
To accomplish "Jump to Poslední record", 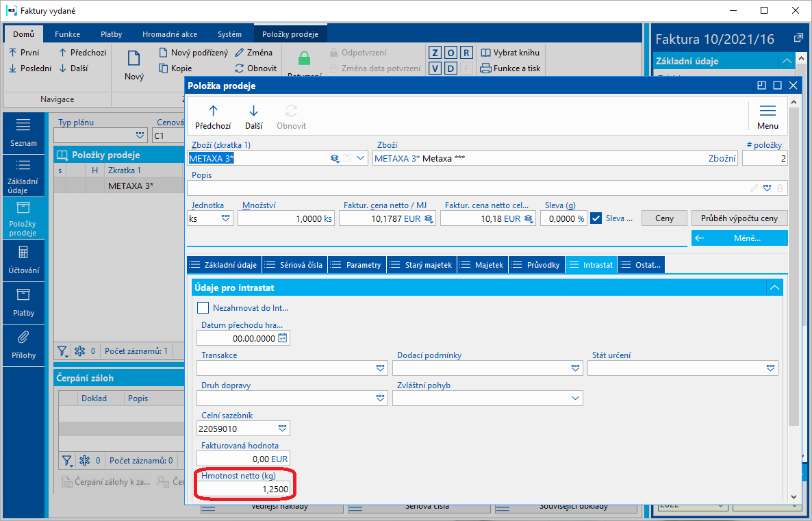I will [30, 68].
